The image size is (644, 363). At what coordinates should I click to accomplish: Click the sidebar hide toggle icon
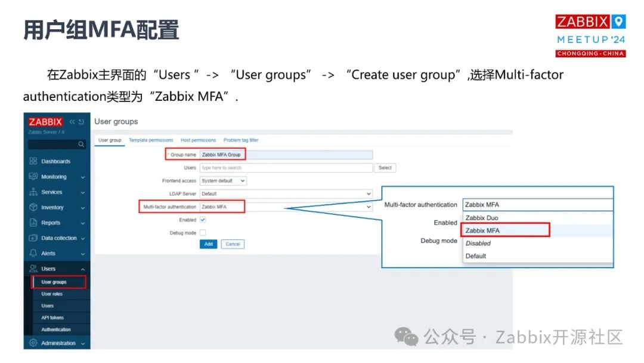81,122
